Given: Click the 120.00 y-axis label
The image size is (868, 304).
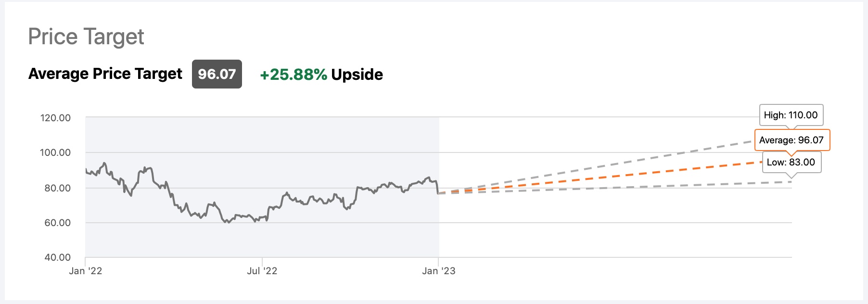Looking at the screenshot, I should (x=55, y=118).
